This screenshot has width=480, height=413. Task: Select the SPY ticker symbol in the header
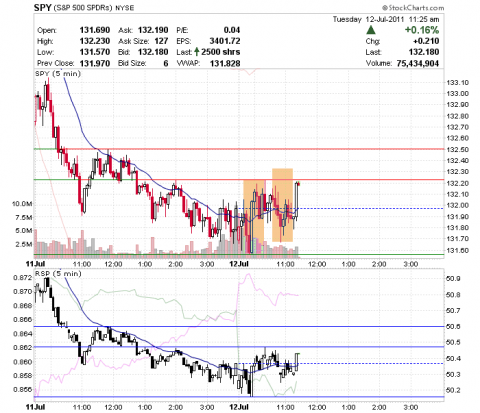[42, 7]
